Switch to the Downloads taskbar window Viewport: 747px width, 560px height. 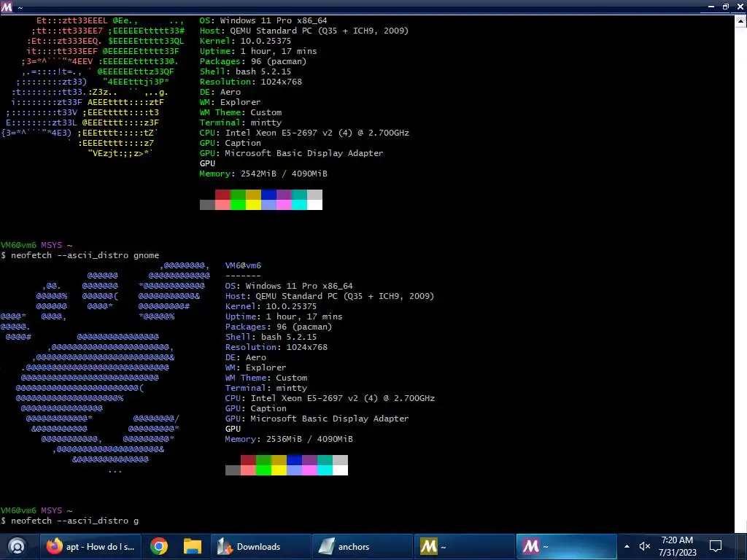pyautogui.click(x=261, y=547)
